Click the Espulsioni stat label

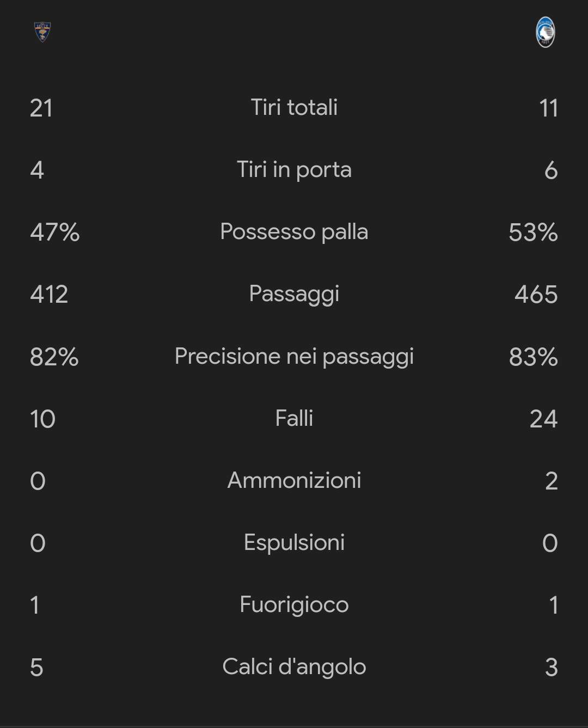[294, 542]
